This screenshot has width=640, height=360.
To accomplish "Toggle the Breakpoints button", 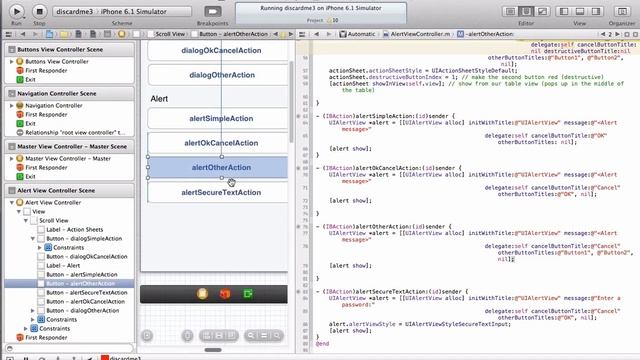I will point(213,11).
